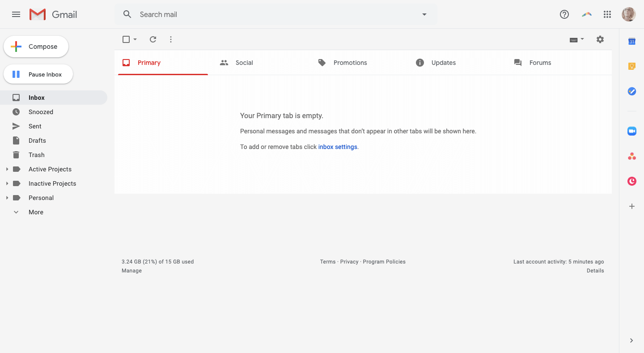Screen dimensions: 644x353
Task: Open select options dropdown arrow
Action: pyautogui.click(x=135, y=39)
